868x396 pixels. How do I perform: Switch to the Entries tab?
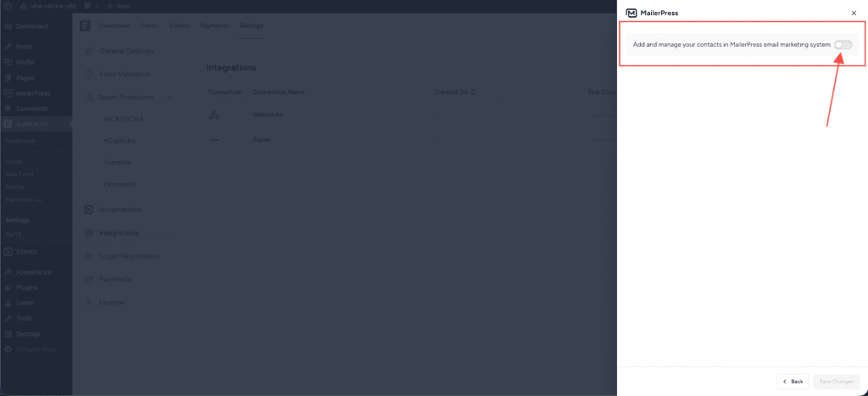[180, 25]
